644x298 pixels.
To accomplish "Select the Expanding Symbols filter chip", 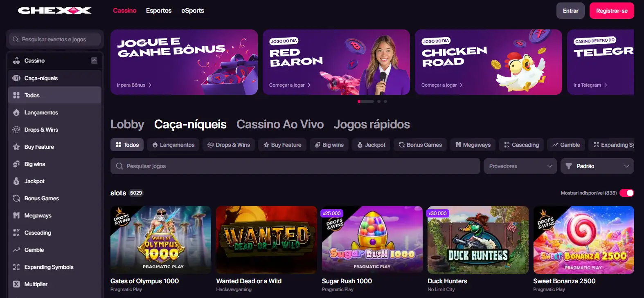I will [611, 145].
